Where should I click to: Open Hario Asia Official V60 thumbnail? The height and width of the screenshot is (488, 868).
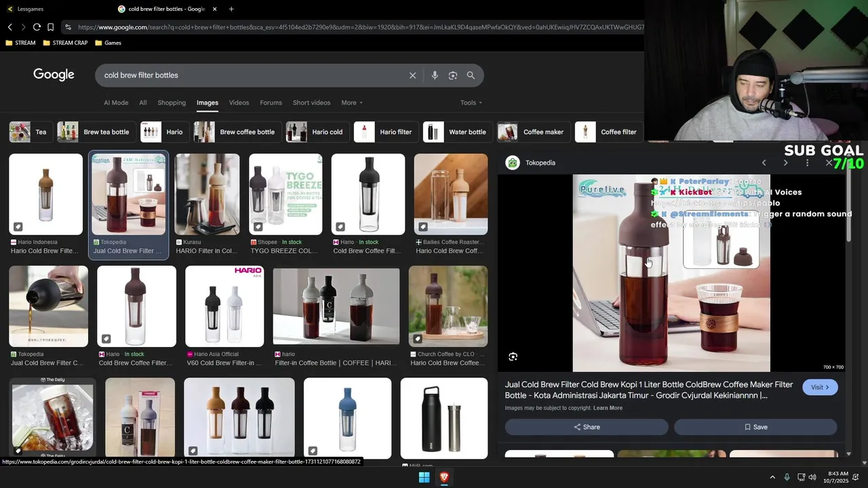pyautogui.click(x=224, y=306)
